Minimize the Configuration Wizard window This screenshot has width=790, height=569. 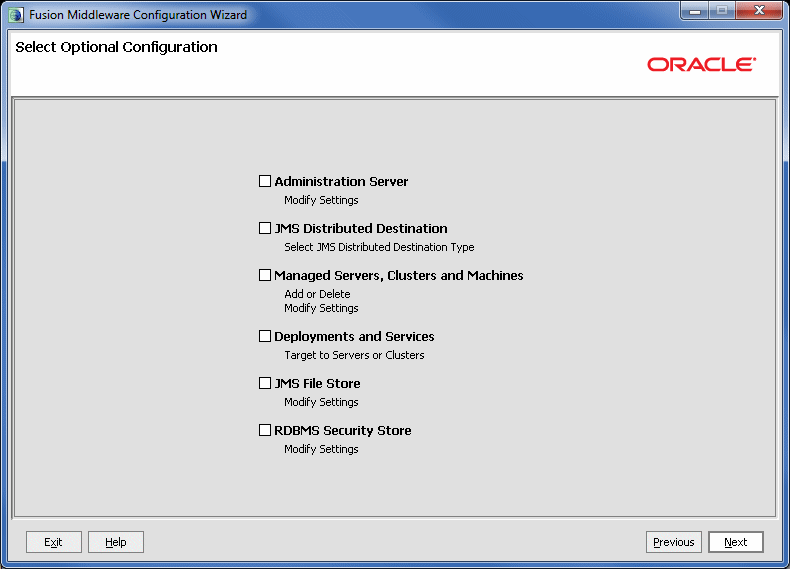click(695, 11)
